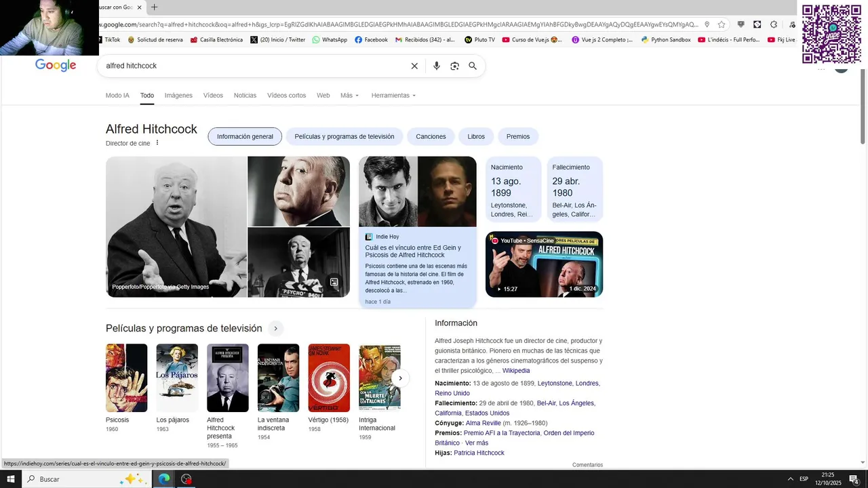The image size is (868, 488).
Task: Open the Herramientas dropdown
Action: [x=393, y=96]
